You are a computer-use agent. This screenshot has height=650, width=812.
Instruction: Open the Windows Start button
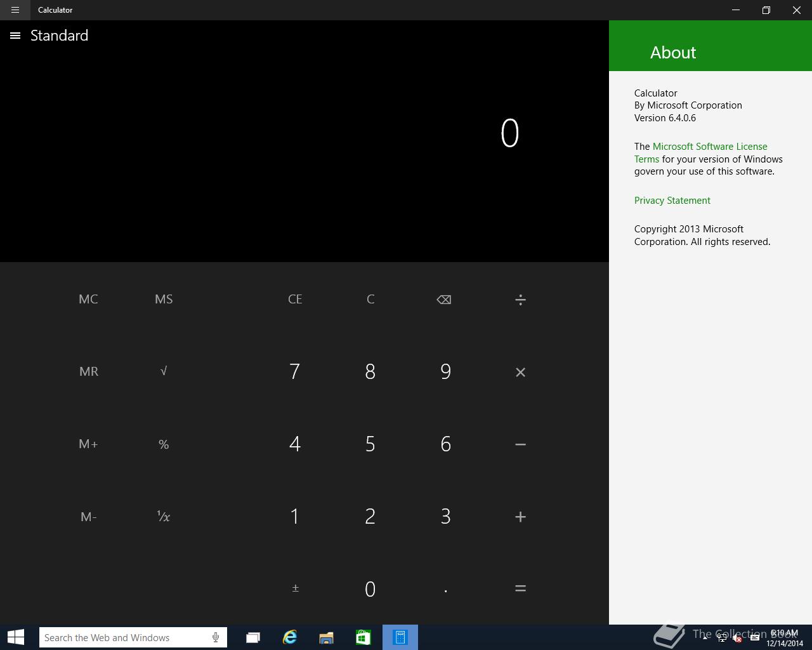16,637
